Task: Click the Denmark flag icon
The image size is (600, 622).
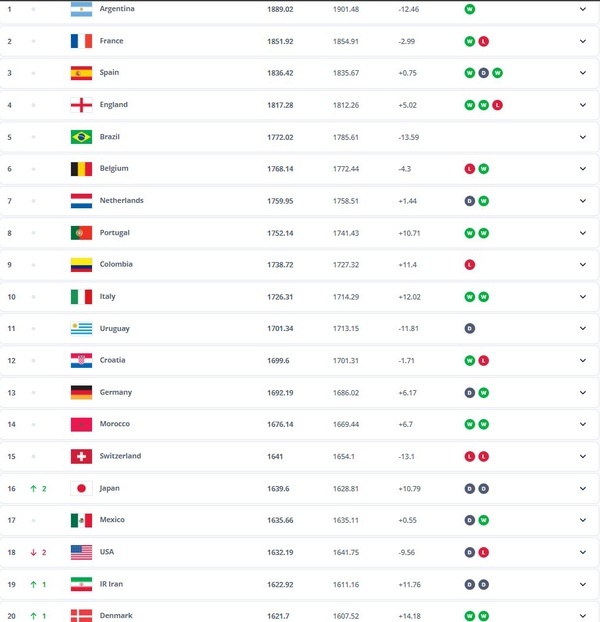Action: pos(81,615)
